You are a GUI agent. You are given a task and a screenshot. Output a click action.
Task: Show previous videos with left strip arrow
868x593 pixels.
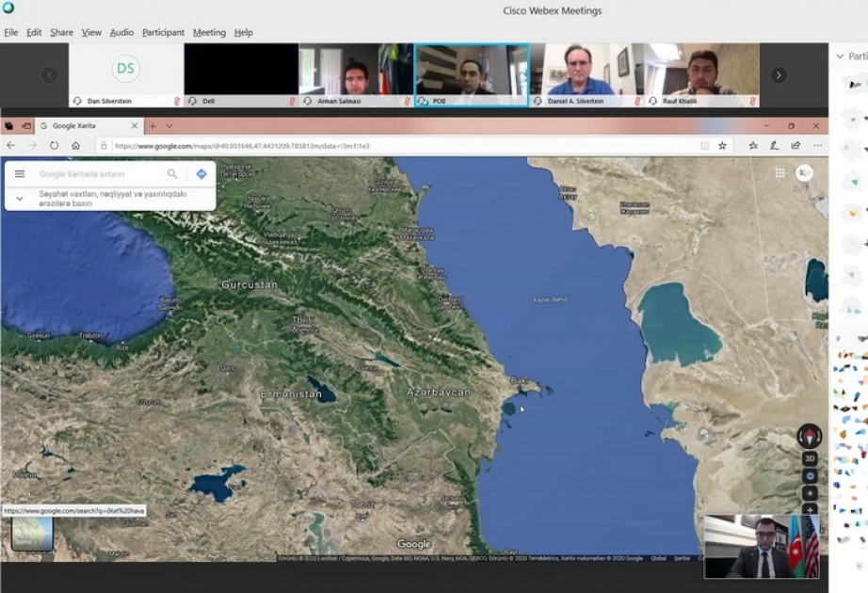pyautogui.click(x=49, y=74)
